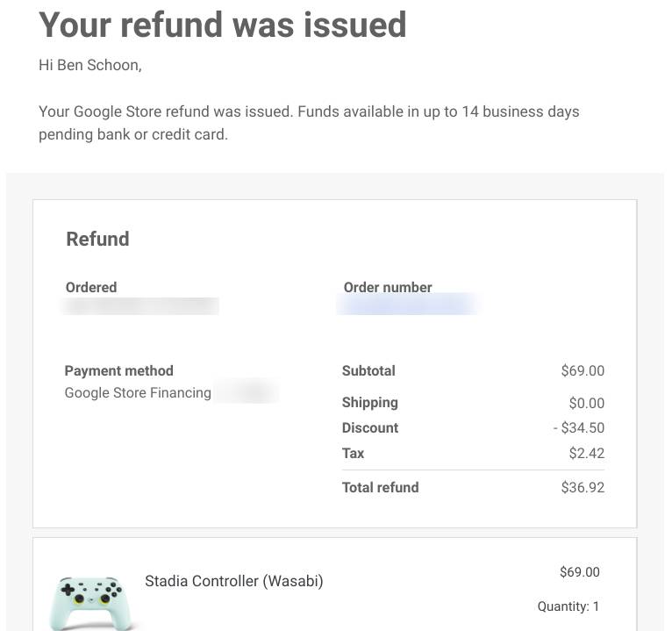The width and height of the screenshot is (672, 631).
Task: Click the product price beside Stadia Controller
Action: pyautogui.click(x=579, y=572)
